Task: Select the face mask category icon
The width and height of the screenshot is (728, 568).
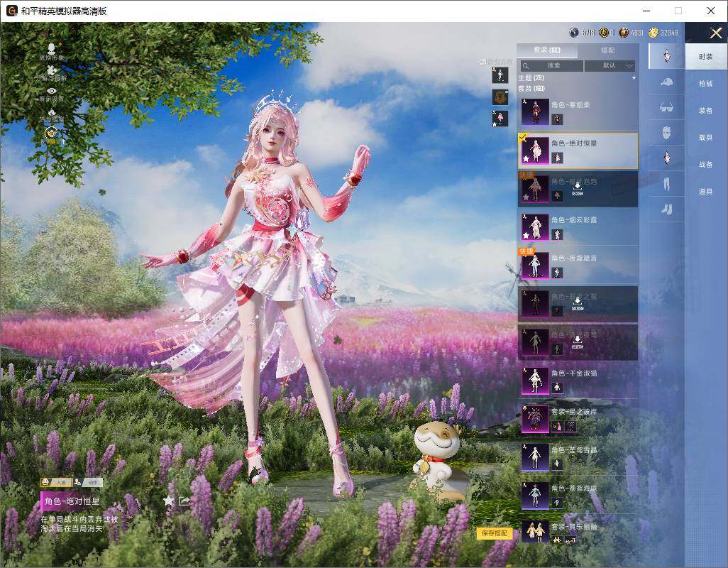Action: (x=666, y=133)
